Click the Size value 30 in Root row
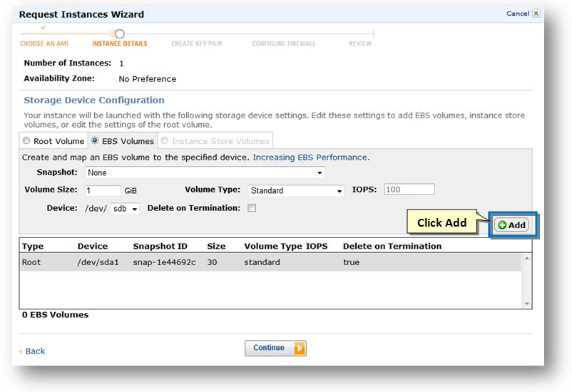The image size is (572, 392). 212,262
